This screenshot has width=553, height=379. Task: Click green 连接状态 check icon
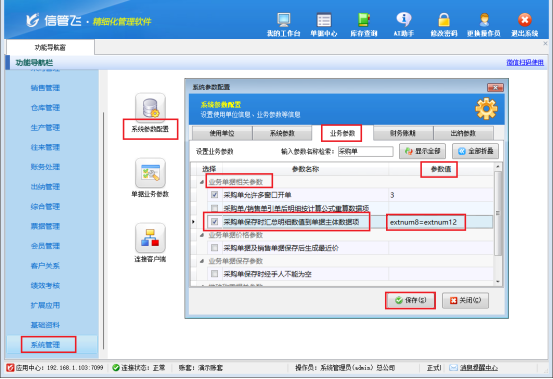(x=116, y=368)
